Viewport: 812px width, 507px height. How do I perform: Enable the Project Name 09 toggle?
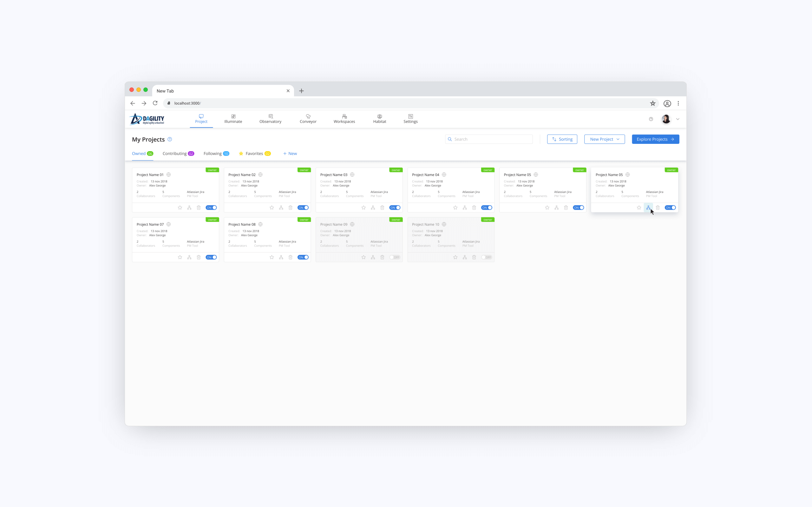tap(395, 257)
